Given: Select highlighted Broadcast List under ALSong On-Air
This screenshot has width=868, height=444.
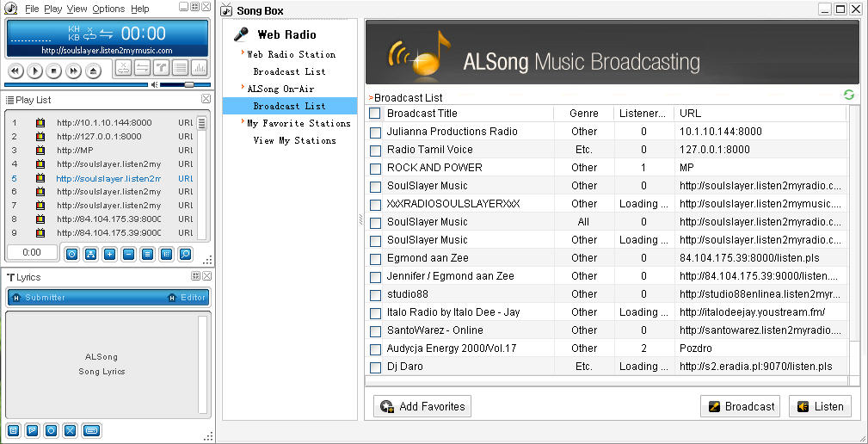Looking at the screenshot, I should (x=290, y=106).
